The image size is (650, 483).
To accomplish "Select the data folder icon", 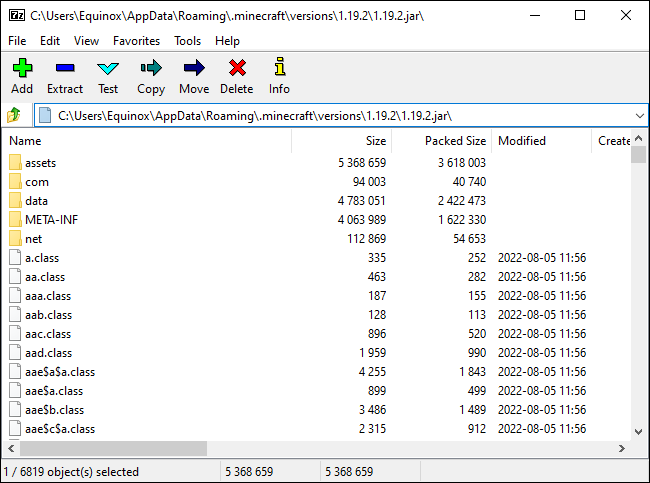I will (15, 201).
